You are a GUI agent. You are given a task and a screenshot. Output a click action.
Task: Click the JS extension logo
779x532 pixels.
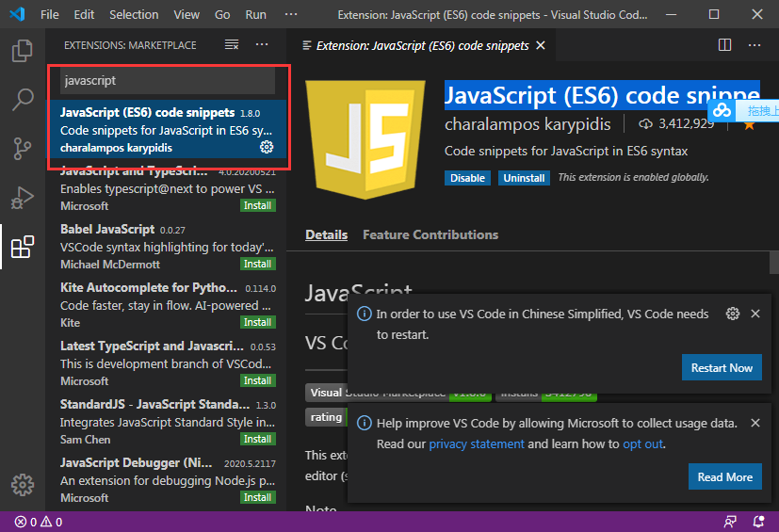coord(365,139)
